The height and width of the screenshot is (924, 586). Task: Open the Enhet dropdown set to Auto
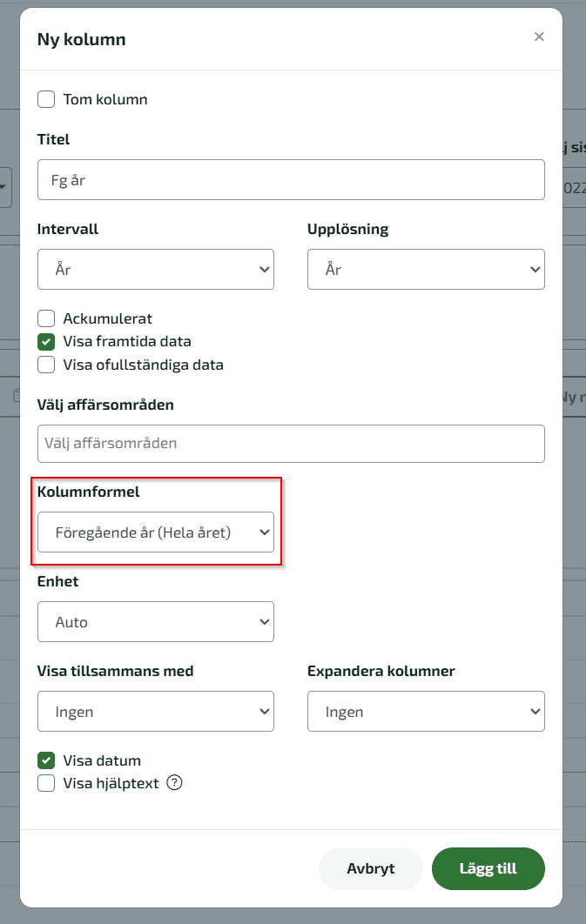[x=156, y=622]
